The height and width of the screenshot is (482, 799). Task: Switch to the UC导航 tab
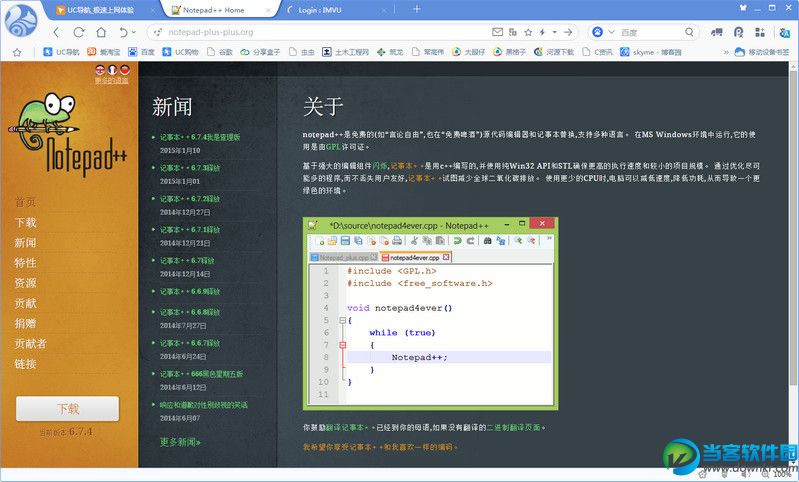point(100,10)
